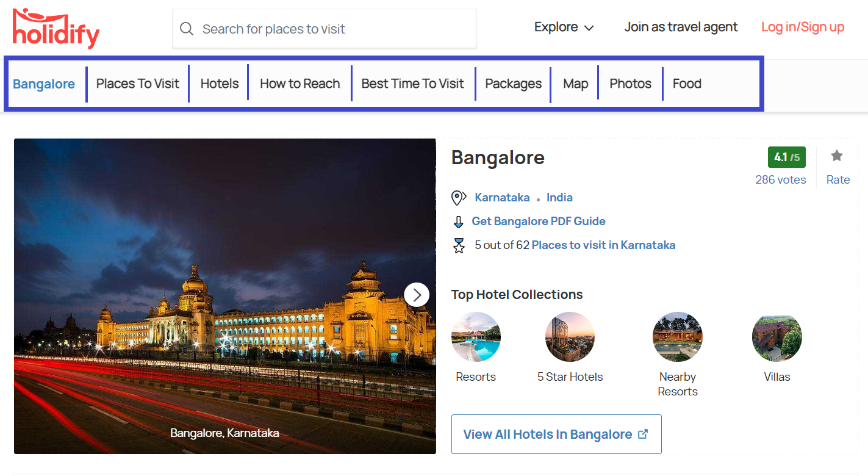This screenshot has height=476, width=868.
Task: Select the Bangalore tab
Action: [44, 84]
